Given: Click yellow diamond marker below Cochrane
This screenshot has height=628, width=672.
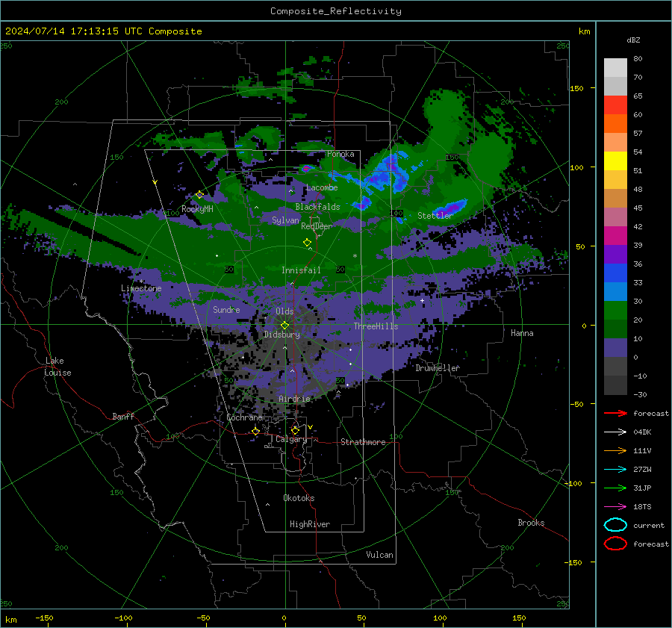Looking at the screenshot, I should click(x=256, y=431).
